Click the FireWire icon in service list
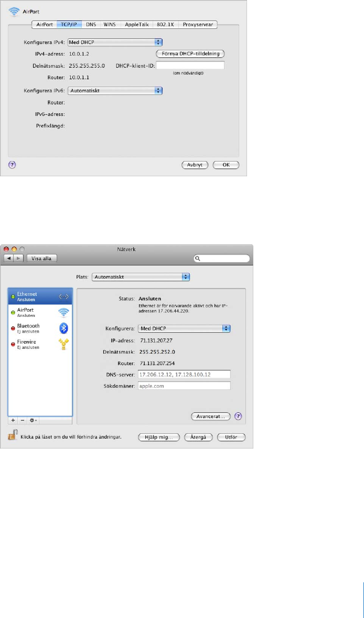The image size is (364, 618). [63, 344]
